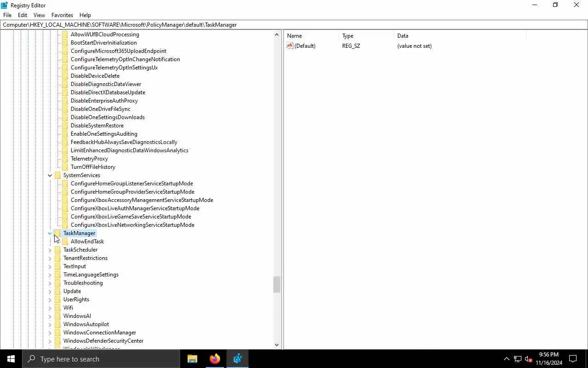Viewport: 588px width, 368px height.
Task: Click the registry path address bar
Action: coord(294,25)
